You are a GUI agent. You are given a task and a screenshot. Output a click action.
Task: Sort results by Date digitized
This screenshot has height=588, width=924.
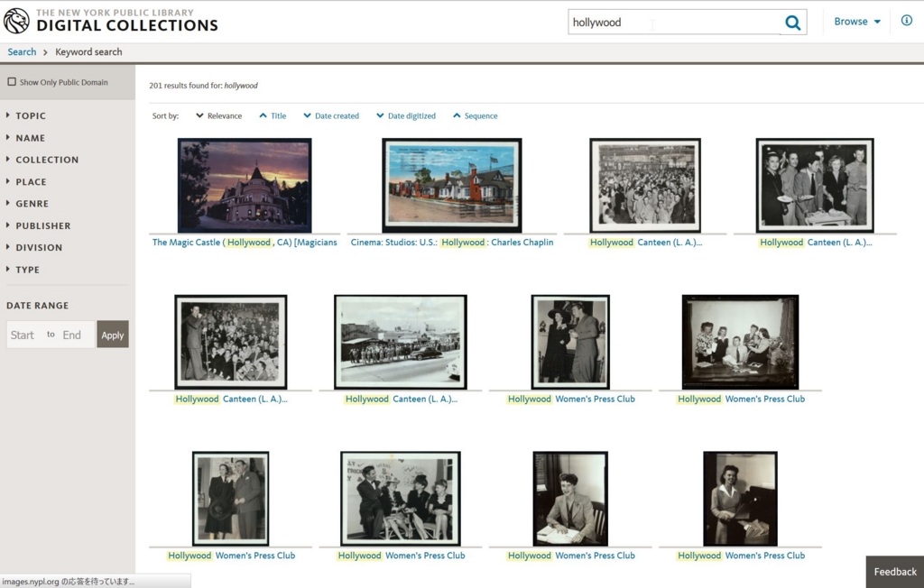coord(406,116)
